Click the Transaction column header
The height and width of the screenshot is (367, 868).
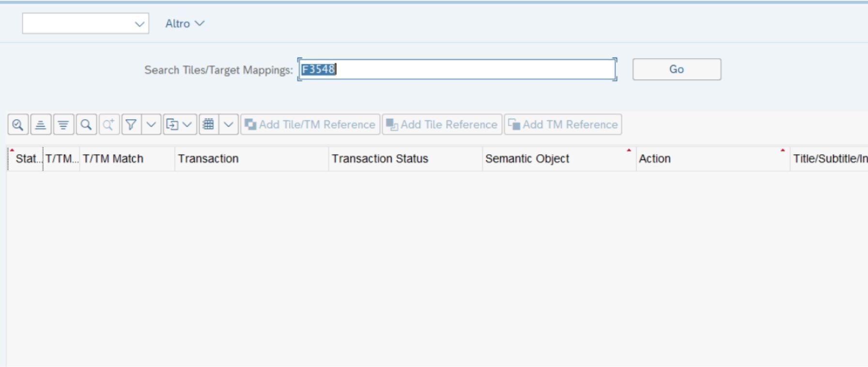tap(252, 159)
